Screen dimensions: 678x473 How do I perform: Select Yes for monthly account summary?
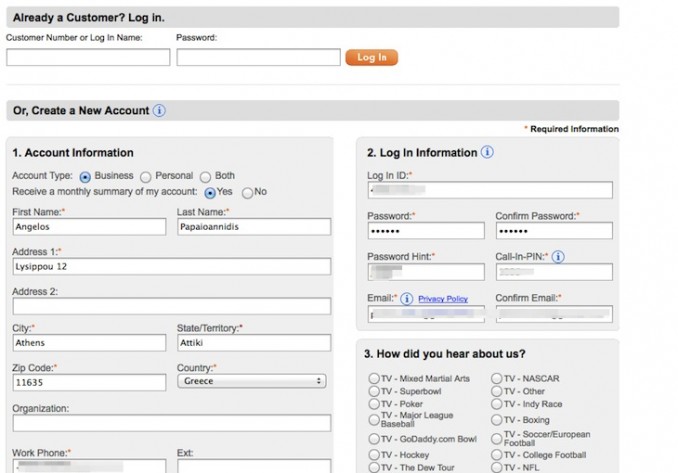click(210, 192)
